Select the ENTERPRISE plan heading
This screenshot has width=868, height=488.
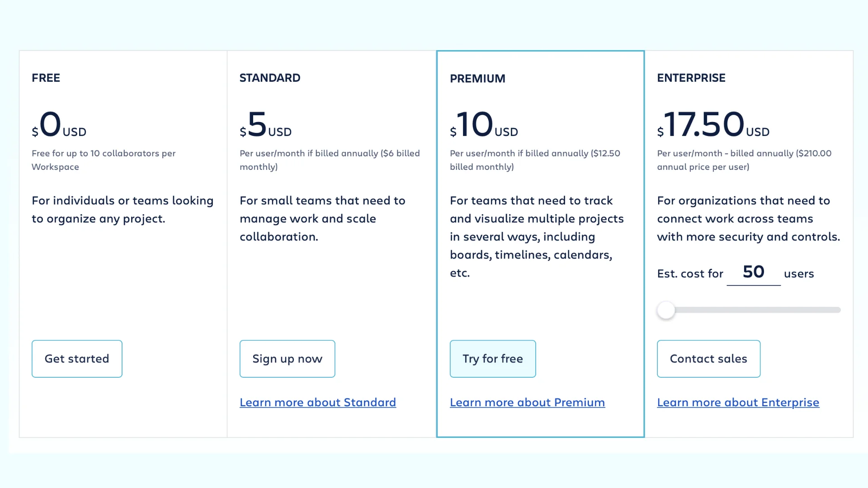[x=691, y=78]
